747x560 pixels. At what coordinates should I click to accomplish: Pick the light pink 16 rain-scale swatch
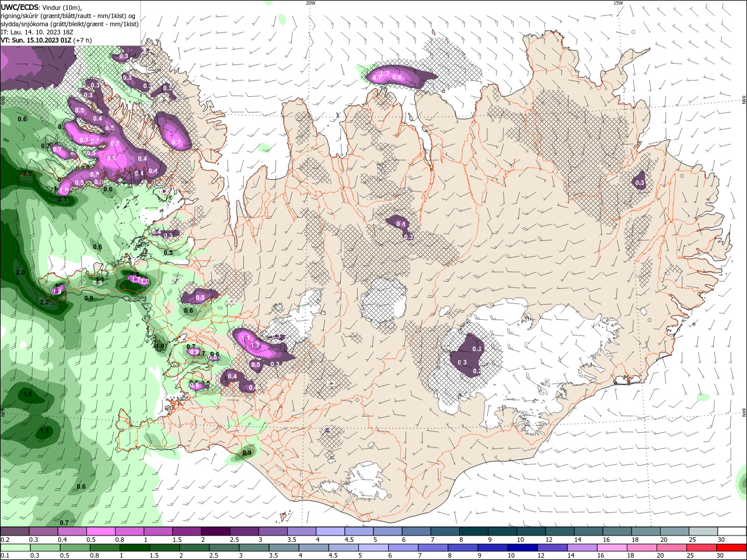pyautogui.click(x=612, y=548)
